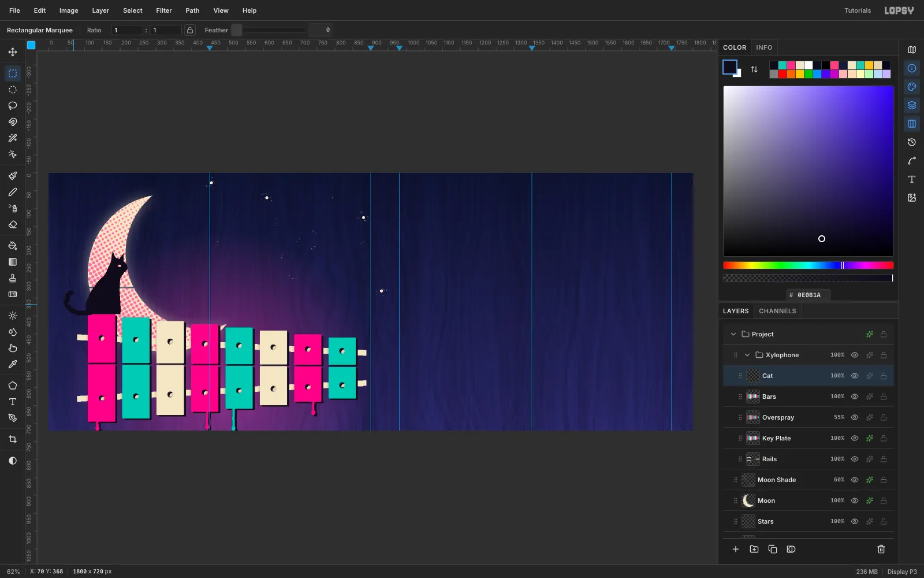The image size is (924, 578).
Task: Delete the selected layer with trash icon
Action: [x=881, y=549]
